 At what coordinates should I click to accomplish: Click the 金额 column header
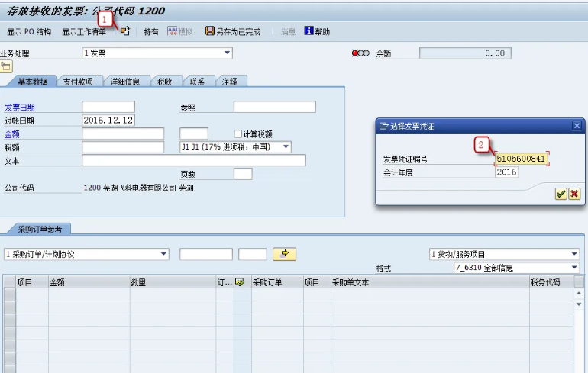tap(89, 282)
